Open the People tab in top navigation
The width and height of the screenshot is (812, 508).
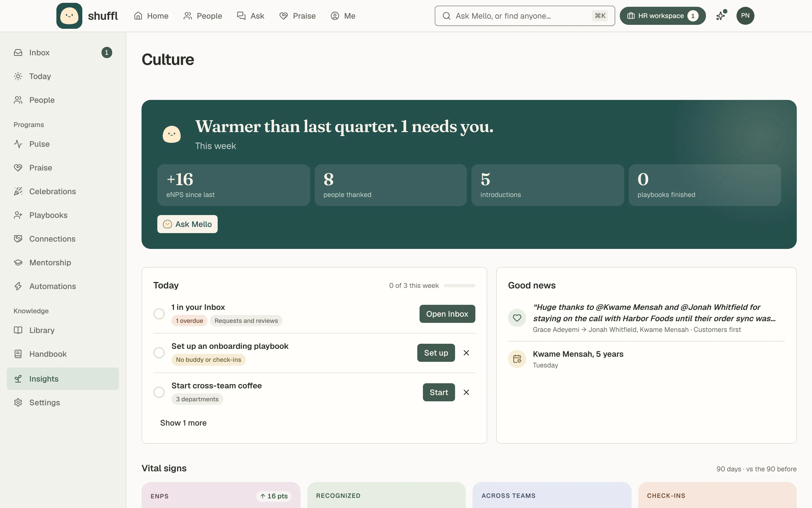point(203,16)
